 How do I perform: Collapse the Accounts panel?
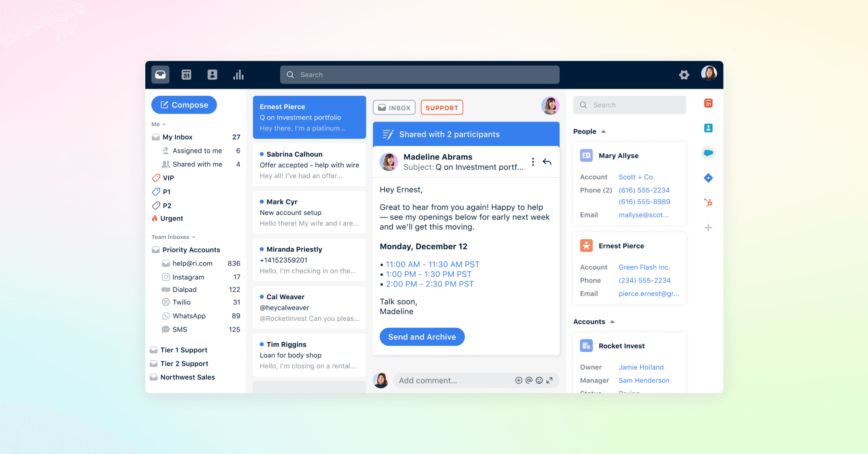(x=611, y=322)
